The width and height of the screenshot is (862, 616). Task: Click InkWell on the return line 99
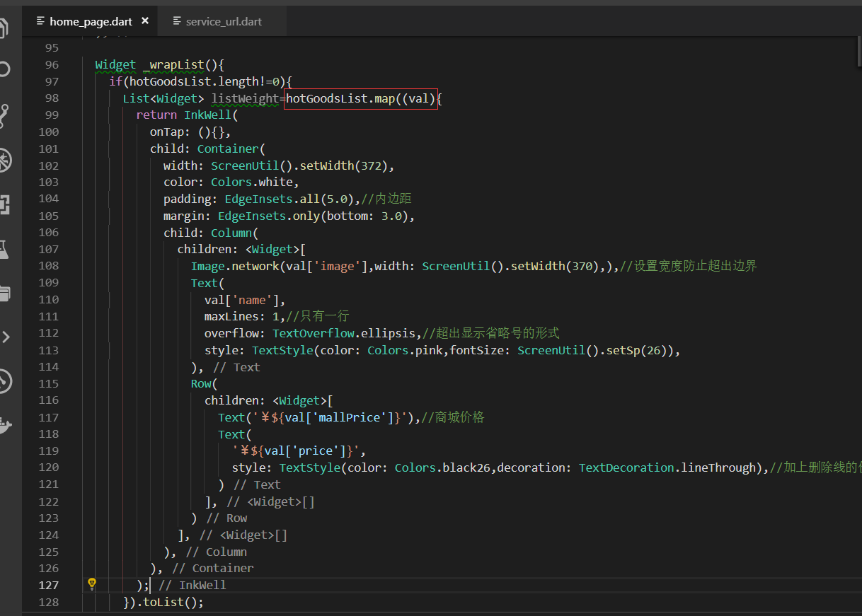tap(208, 115)
